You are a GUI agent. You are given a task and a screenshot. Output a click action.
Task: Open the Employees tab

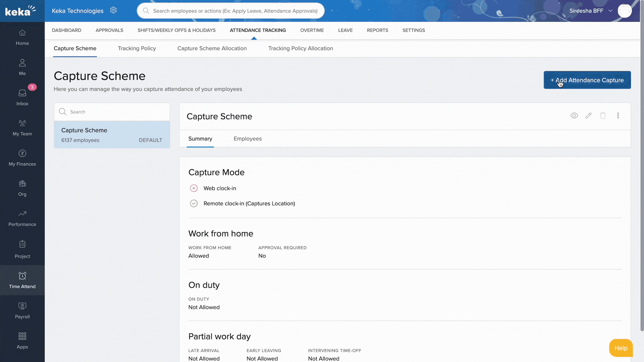click(x=248, y=139)
